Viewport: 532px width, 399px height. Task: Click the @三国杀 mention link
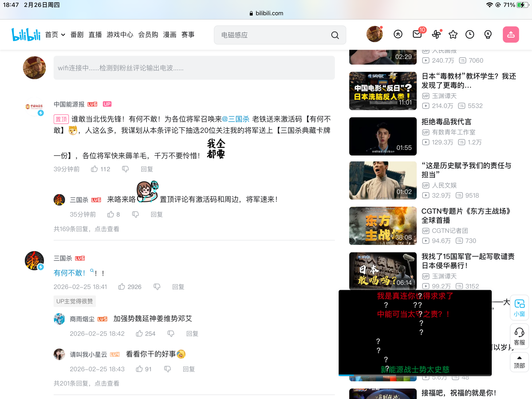click(x=235, y=119)
